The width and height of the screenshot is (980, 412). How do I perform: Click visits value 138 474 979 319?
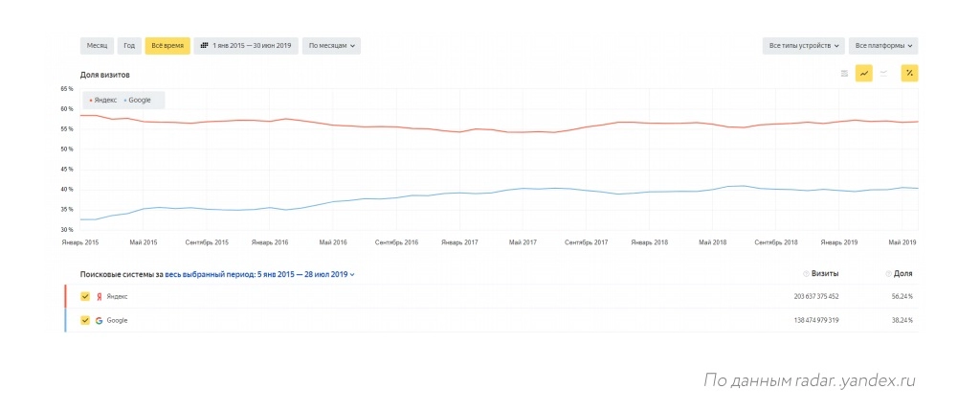(x=816, y=321)
